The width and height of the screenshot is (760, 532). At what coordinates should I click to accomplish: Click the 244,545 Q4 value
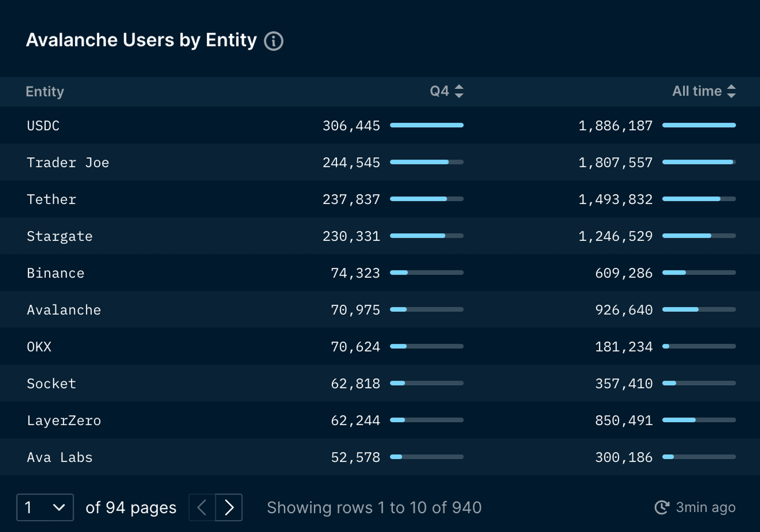351,163
